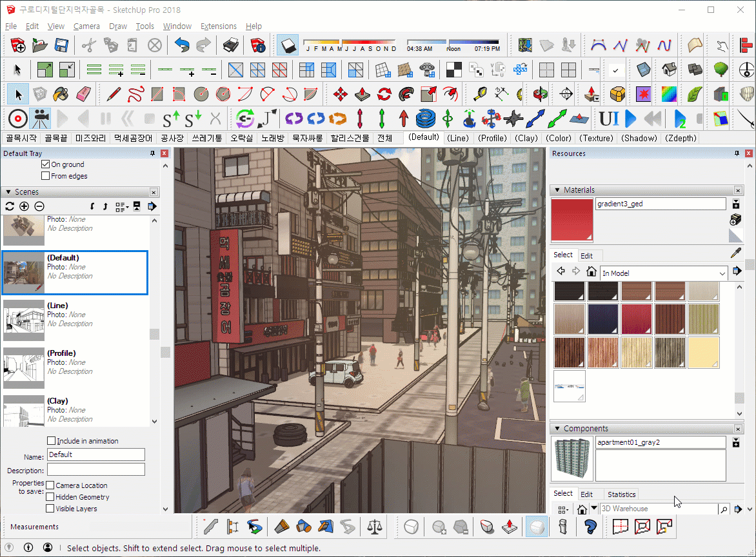Open the Scenes details flyout arrow
This screenshot has width=756, height=557.
[x=152, y=207]
